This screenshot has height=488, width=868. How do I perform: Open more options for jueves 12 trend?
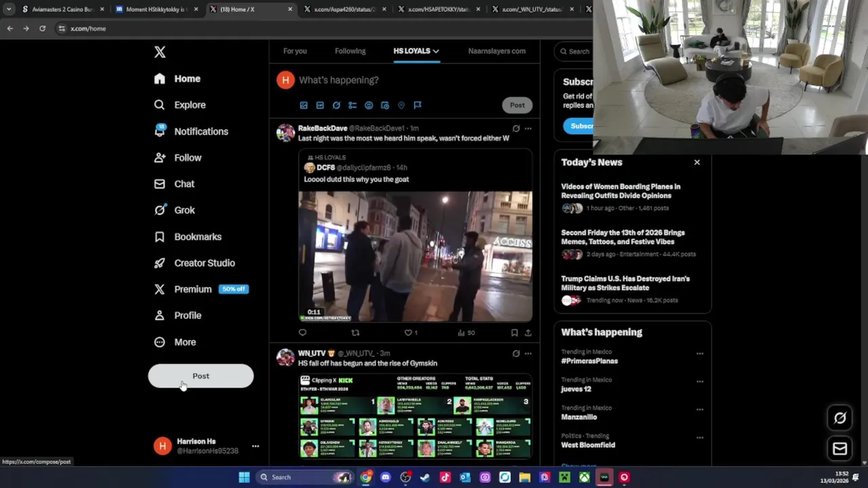tap(700, 382)
